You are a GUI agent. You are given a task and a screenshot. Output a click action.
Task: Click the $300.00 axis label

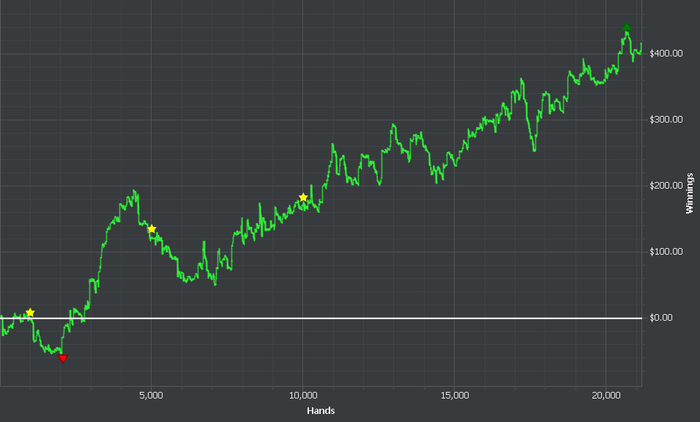click(x=666, y=120)
